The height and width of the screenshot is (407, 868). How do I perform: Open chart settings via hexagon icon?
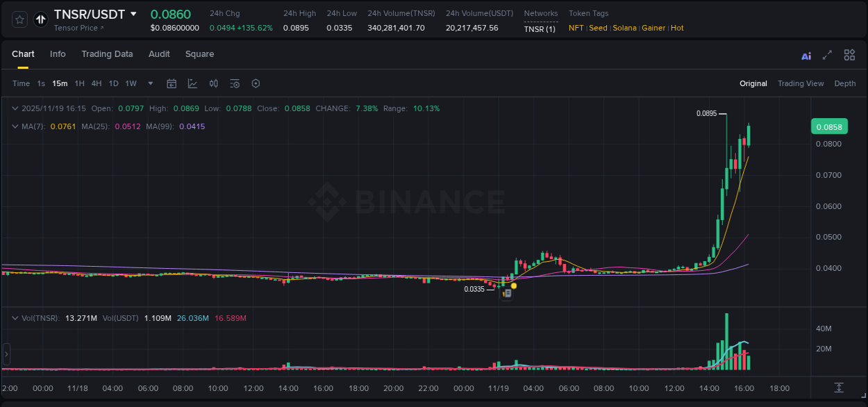pyautogui.click(x=256, y=83)
